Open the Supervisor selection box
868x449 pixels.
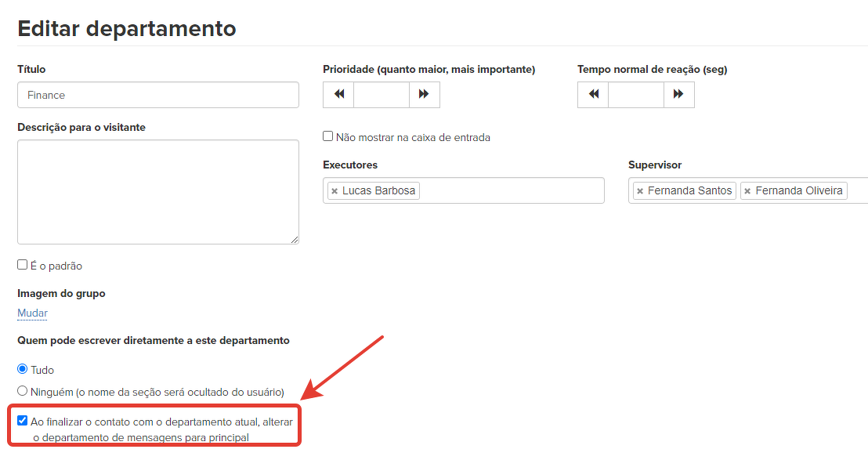[857, 191]
